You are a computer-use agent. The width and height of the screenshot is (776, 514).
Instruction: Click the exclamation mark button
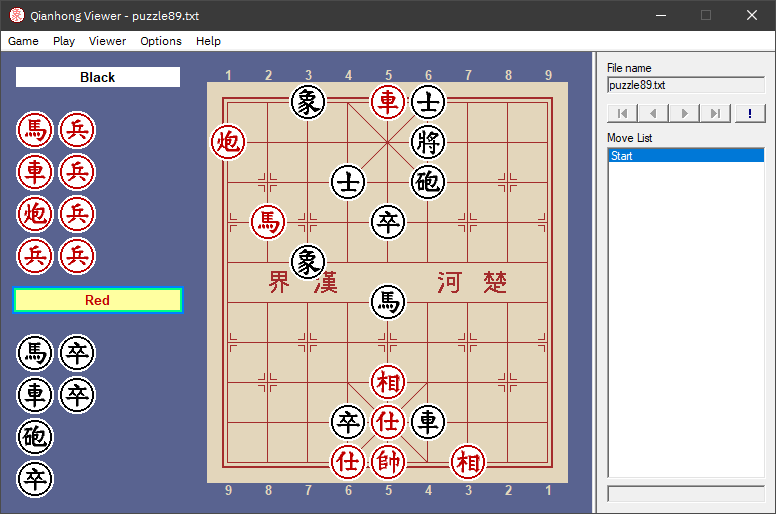click(750, 114)
